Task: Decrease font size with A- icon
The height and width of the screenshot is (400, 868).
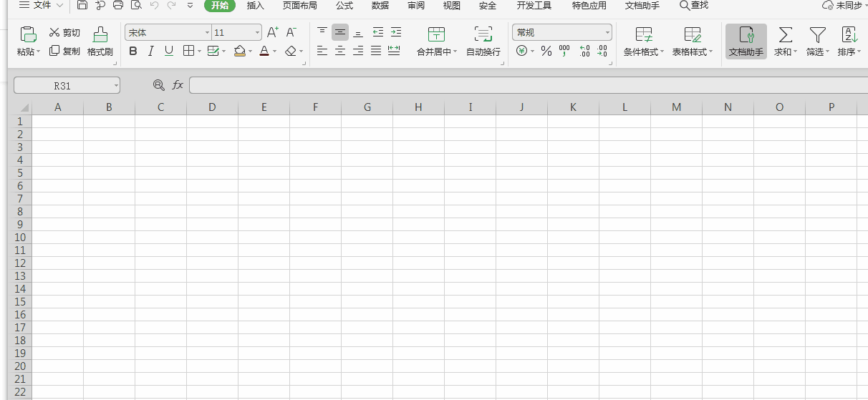Action: 291,32
